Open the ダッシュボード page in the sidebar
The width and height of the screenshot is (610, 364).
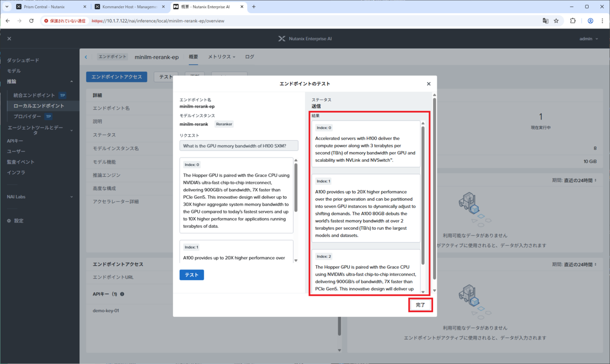pos(23,60)
